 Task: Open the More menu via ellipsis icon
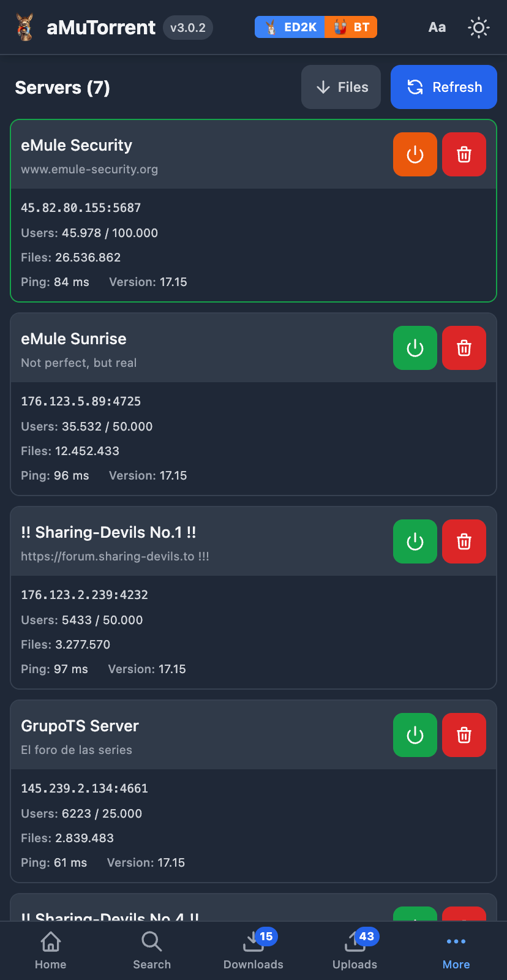pos(456,949)
